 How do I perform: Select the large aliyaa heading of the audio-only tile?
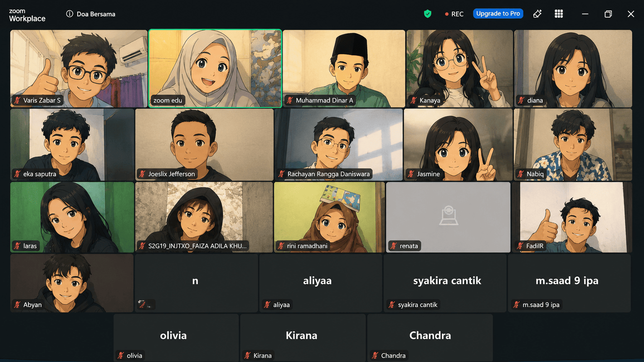pyautogui.click(x=317, y=281)
